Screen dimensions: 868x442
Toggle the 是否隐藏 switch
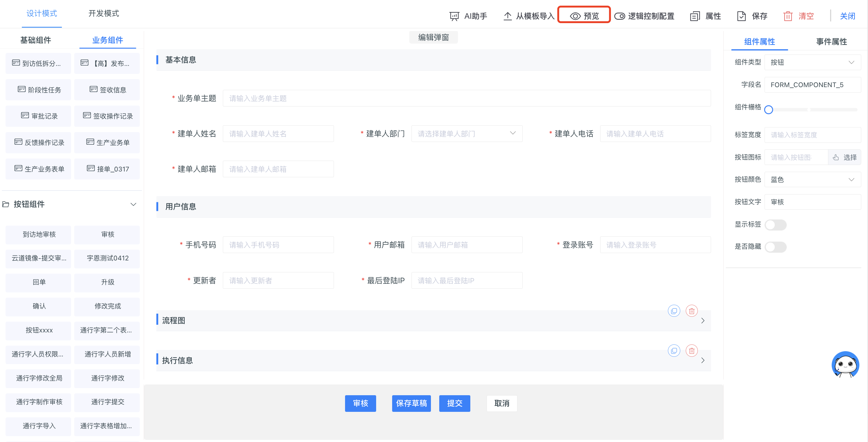point(775,247)
